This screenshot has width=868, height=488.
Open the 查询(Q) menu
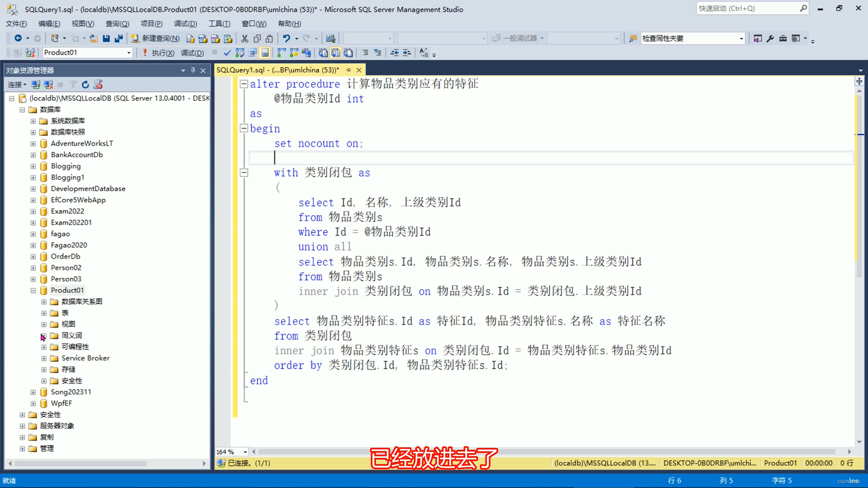[x=117, y=23]
